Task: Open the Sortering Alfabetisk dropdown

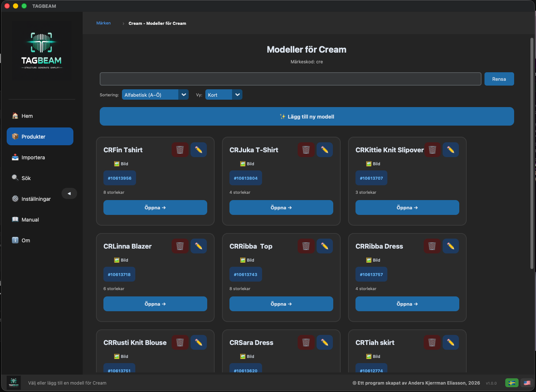Action: (x=155, y=95)
